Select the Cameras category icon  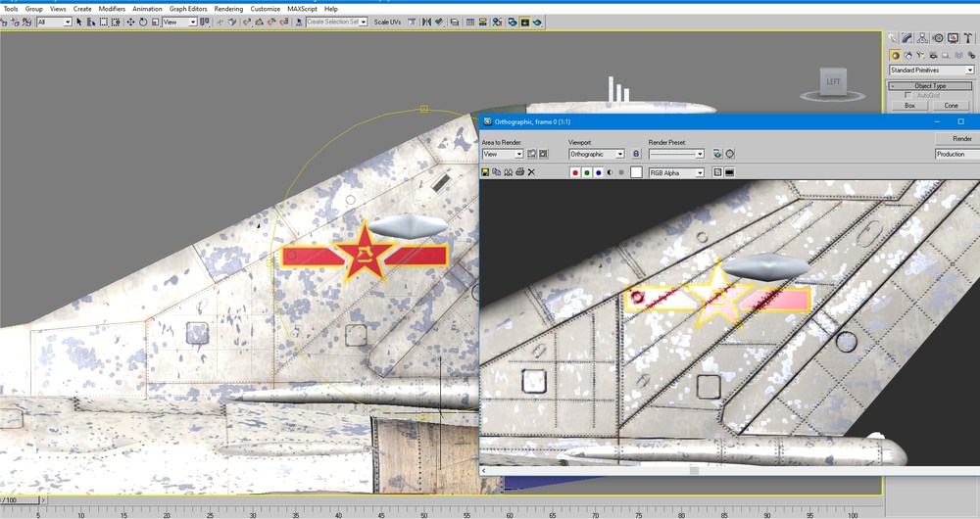pos(933,56)
